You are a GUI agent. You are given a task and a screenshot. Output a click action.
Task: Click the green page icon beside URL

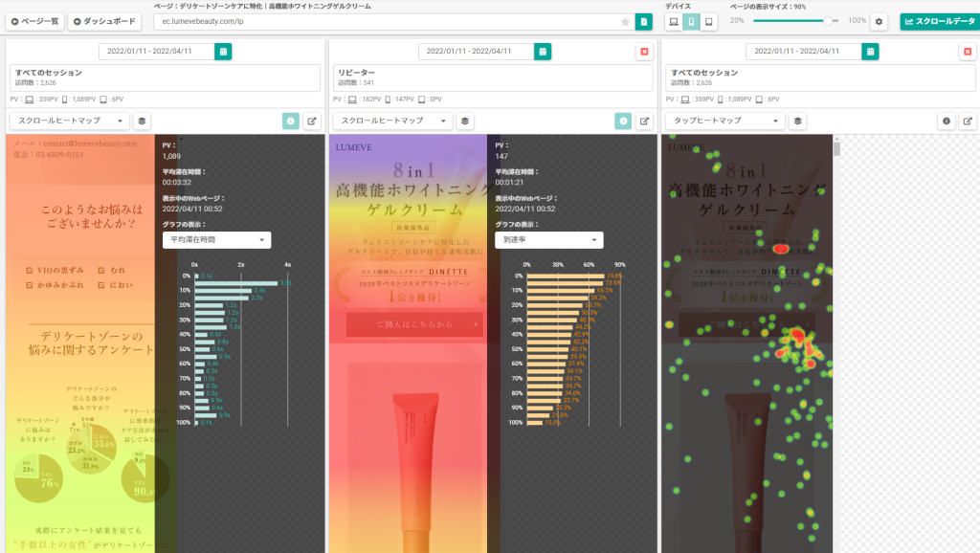pyautogui.click(x=644, y=21)
